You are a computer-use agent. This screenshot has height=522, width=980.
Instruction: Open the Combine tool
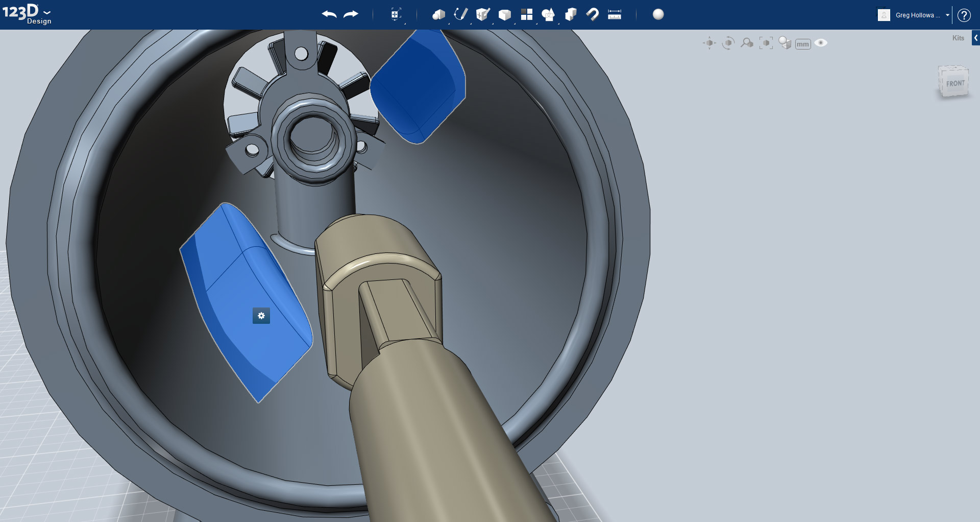[x=571, y=14]
